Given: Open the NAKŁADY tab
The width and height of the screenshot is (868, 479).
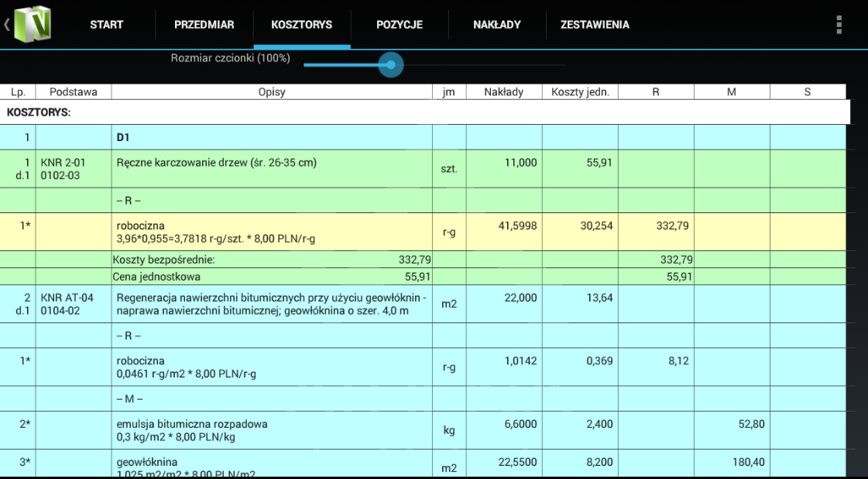Looking at the screenshot, I should (497, 24).
